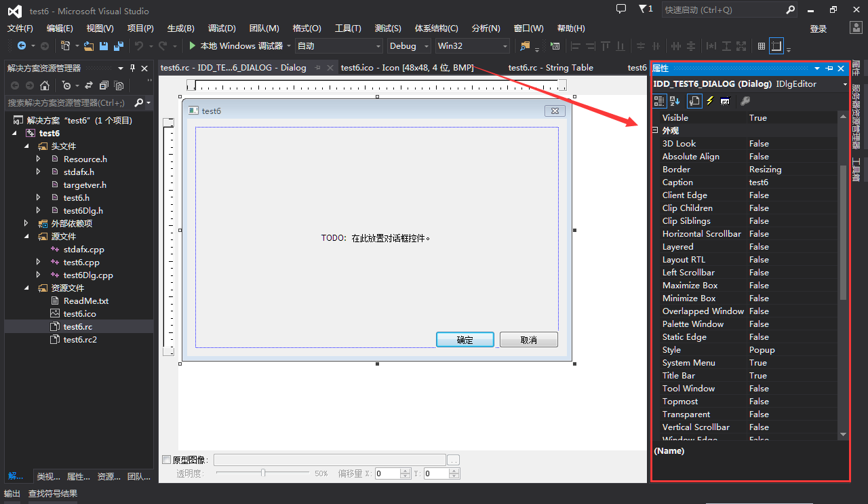The image size is (868, 504).
Task: Select ReadMe.txt in resource files
Action: (x=85, y=301)
